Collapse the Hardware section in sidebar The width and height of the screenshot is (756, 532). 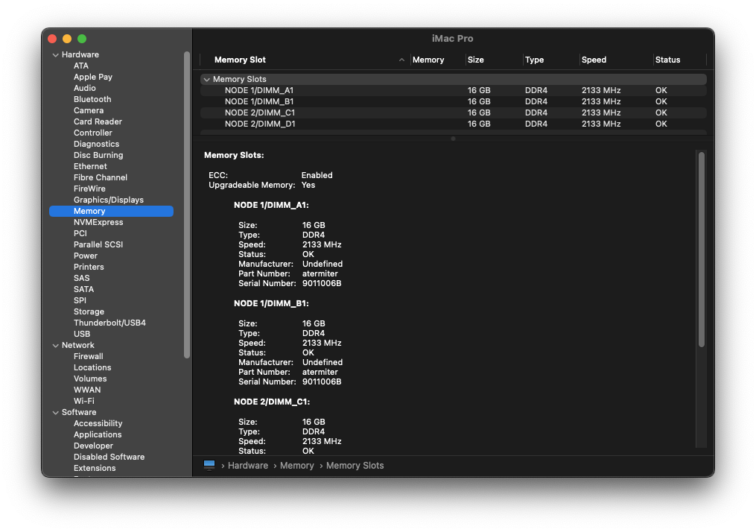(55, 55)
